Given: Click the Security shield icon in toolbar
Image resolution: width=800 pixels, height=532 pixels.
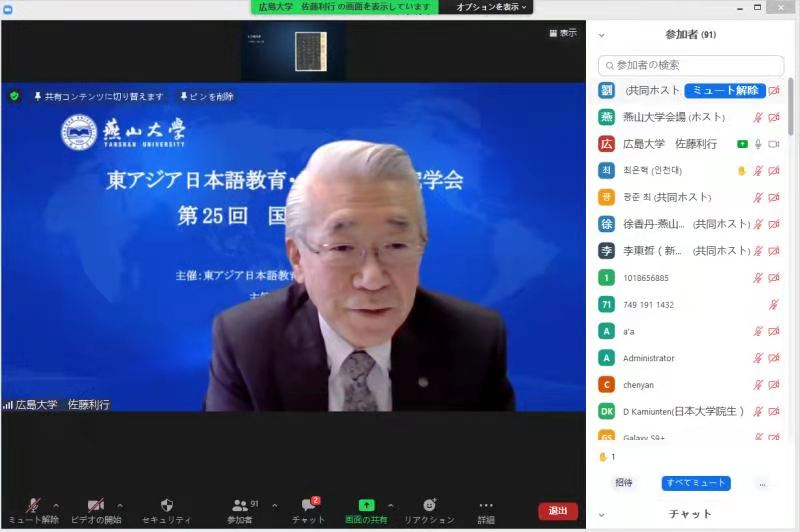Looking at the screenshot, I should point(166,505).
